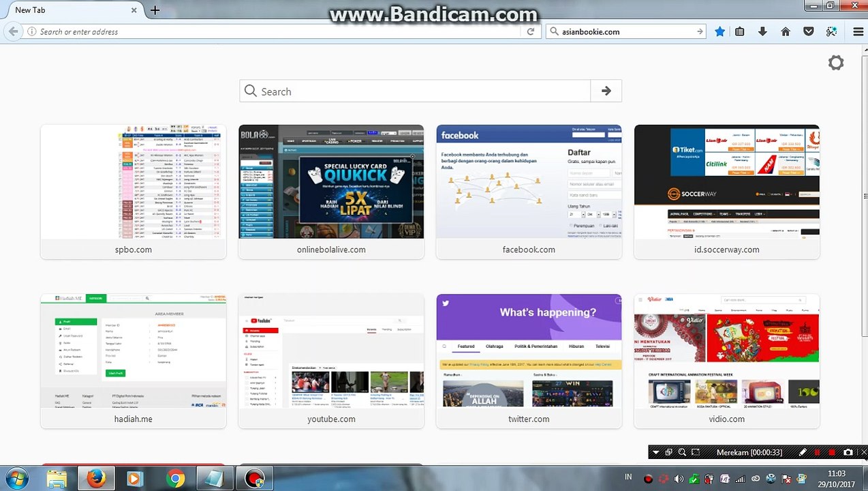Bookmark this page with the blue star
The image size is (868, 491).
tap(719, 31)
